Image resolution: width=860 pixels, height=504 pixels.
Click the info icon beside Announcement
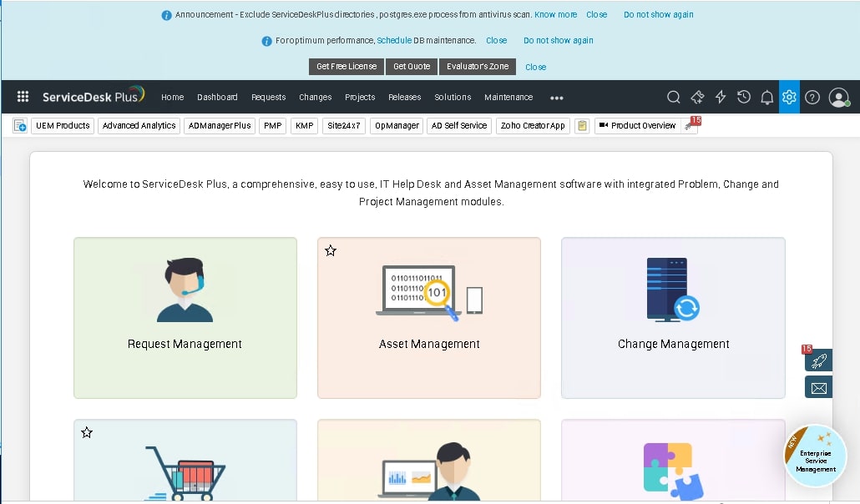pyautogui.click(x=166, y=15)
